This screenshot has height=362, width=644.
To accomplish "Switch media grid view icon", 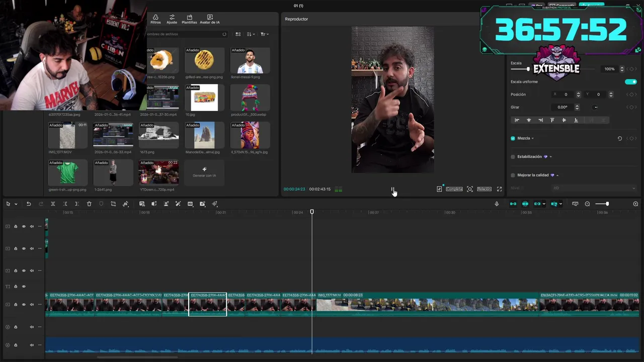I will [237, 34].
